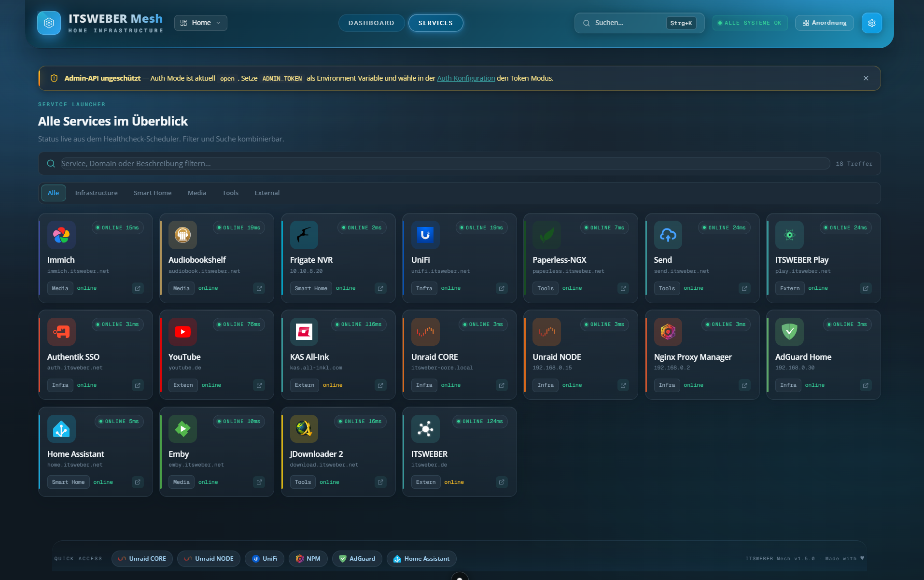Expand the Home dropdown in the header
This screenshot has width=924, height=580.
point(200,23)
